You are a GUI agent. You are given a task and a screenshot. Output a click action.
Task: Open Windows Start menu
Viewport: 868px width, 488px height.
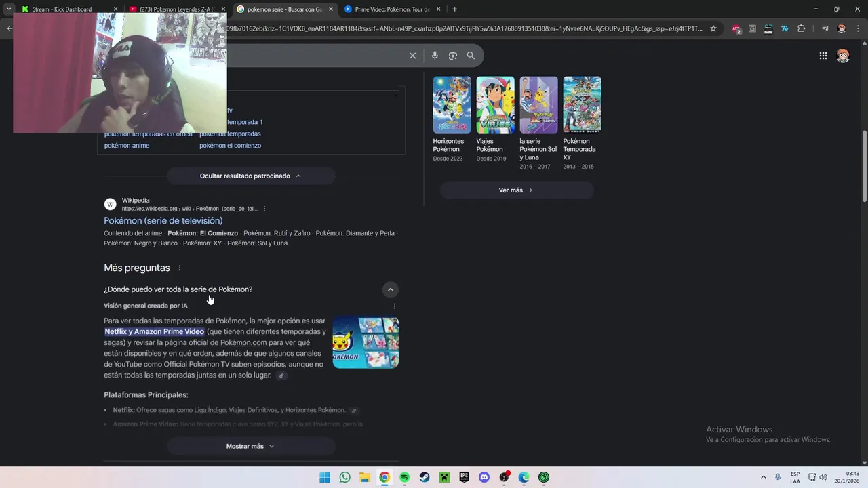[325, 477]
